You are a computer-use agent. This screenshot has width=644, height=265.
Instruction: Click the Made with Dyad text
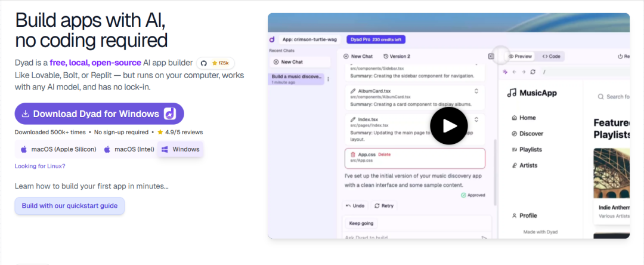[540, 232]
